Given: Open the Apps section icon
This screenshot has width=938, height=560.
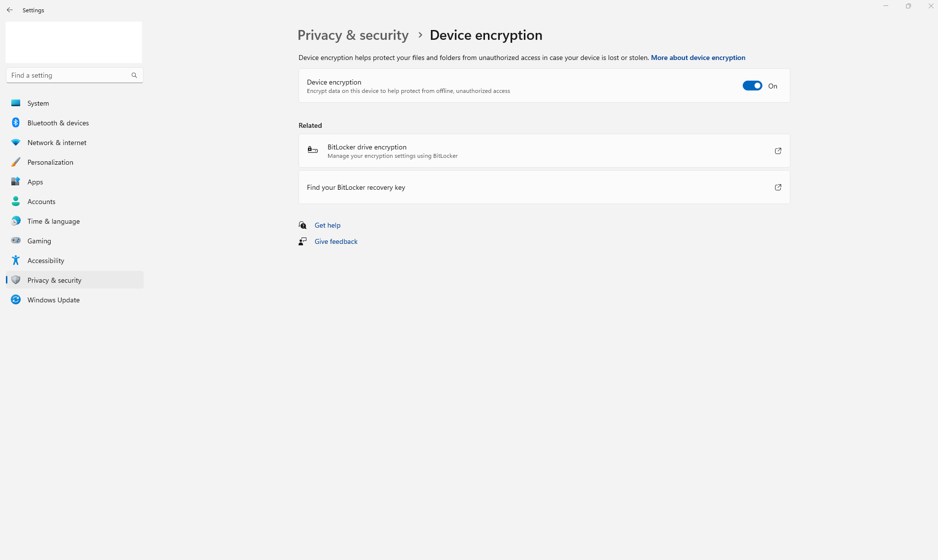Looking at the screenshot, I should 16,182.
